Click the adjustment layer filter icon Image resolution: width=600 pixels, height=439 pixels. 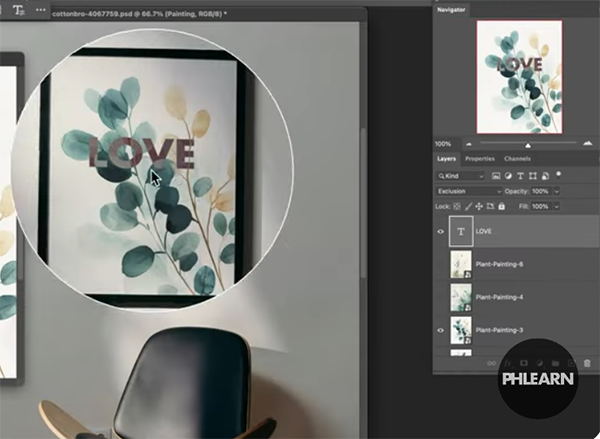click(508, 176)
